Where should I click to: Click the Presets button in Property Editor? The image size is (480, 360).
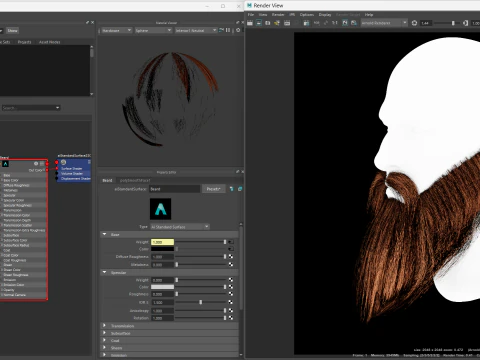pos(213,189)
